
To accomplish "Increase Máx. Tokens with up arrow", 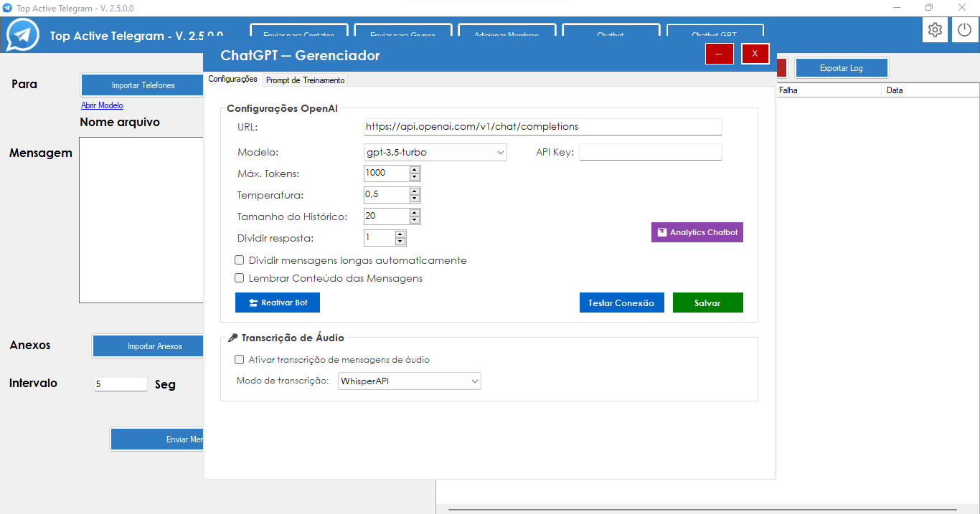I will (x=415, y=170).
